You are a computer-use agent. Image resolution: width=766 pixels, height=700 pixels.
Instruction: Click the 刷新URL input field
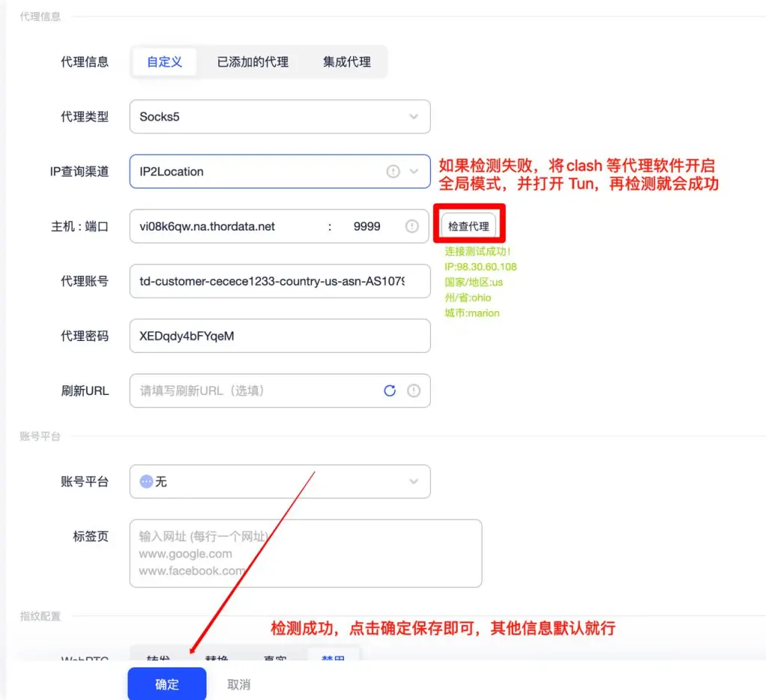[280, 391]
